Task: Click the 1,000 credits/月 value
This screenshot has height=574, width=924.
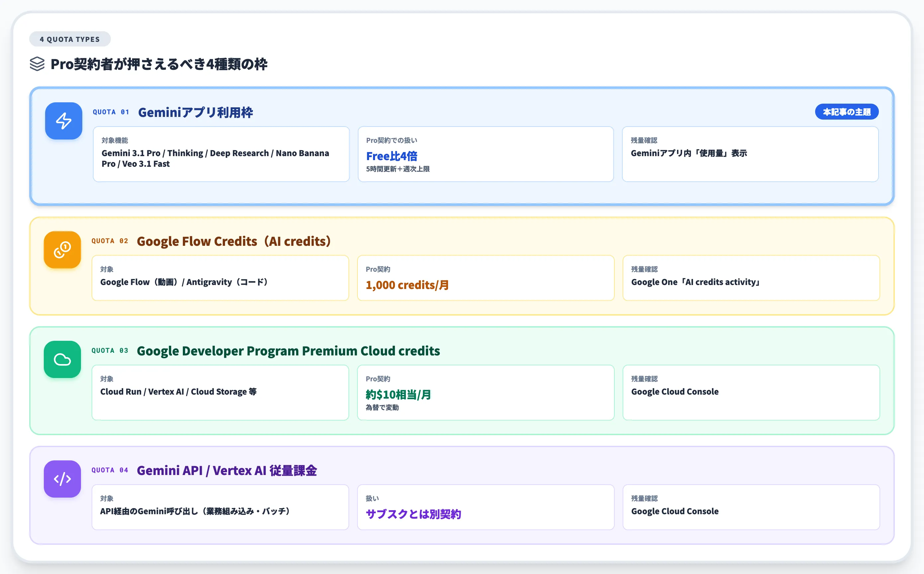Action: [407, 285]
